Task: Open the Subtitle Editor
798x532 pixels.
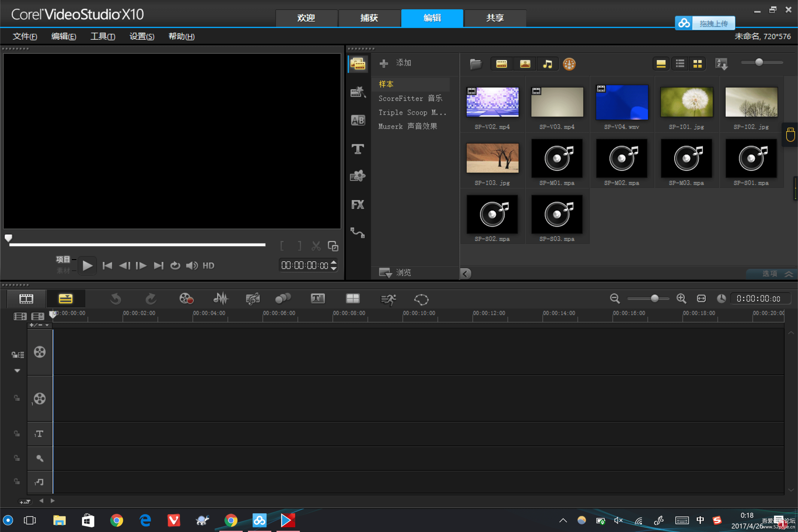Action: [x=318, y=299]
